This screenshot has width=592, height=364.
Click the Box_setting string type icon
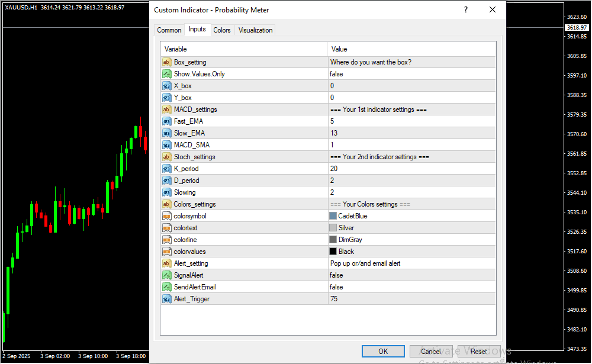(x=166, y=62)
